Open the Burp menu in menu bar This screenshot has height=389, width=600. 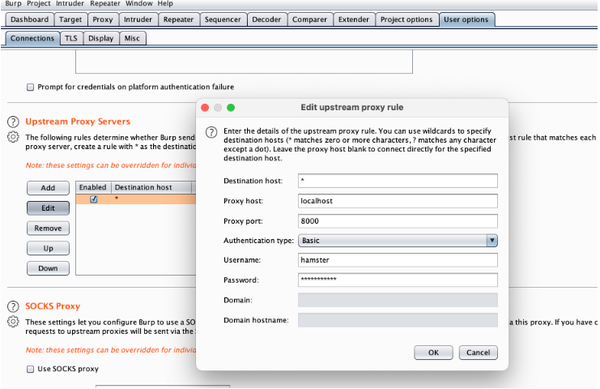pyautogui.click(x=13, y=3)
